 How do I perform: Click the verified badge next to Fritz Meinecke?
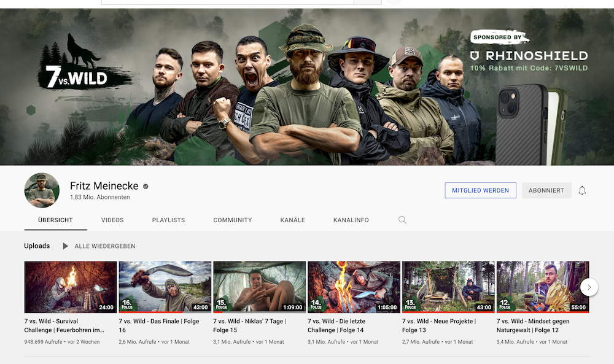(146, 187)
